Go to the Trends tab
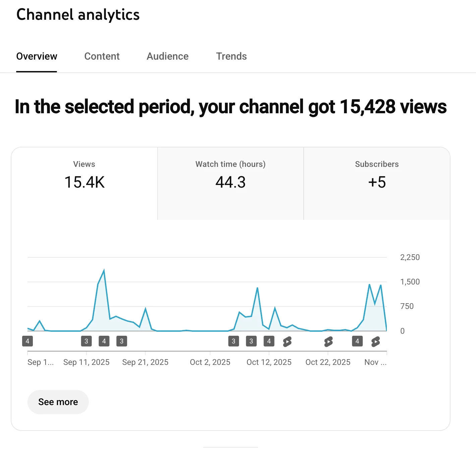 (231, 56)
